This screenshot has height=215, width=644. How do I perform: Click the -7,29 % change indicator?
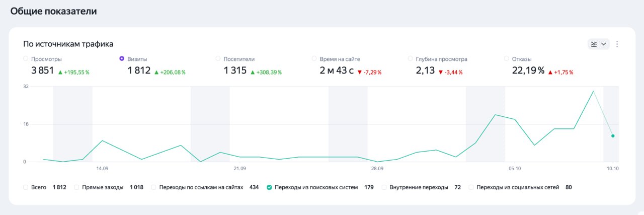point(369,73)
